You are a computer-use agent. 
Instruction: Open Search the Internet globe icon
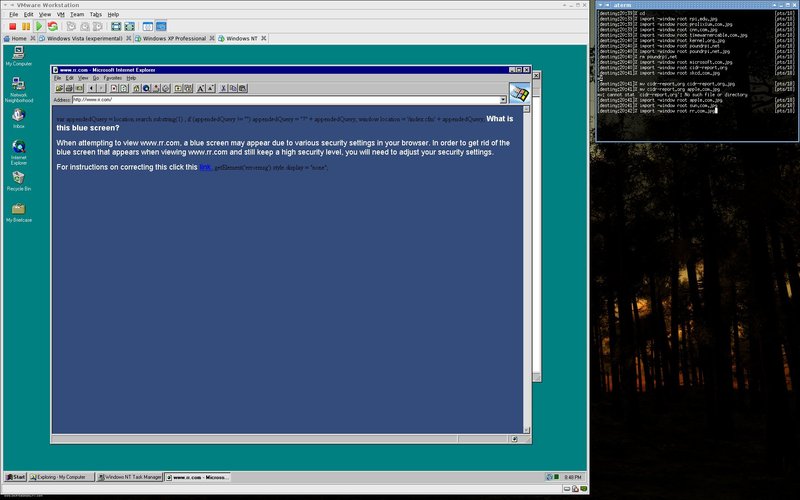click(x=146, y=88)
